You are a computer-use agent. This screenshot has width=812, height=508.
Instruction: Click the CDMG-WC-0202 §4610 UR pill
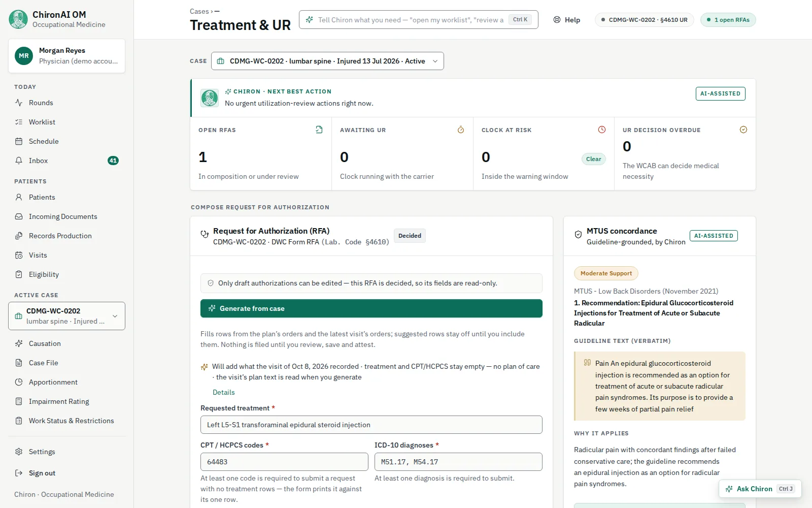[x=644, y=20]
